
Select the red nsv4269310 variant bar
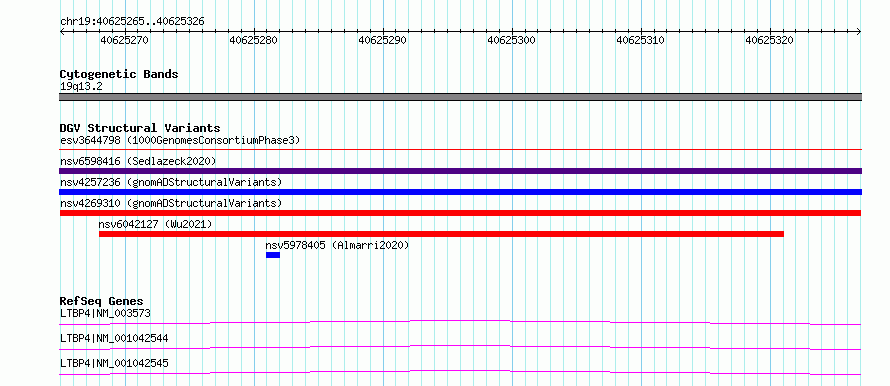(x=460, y=213)
